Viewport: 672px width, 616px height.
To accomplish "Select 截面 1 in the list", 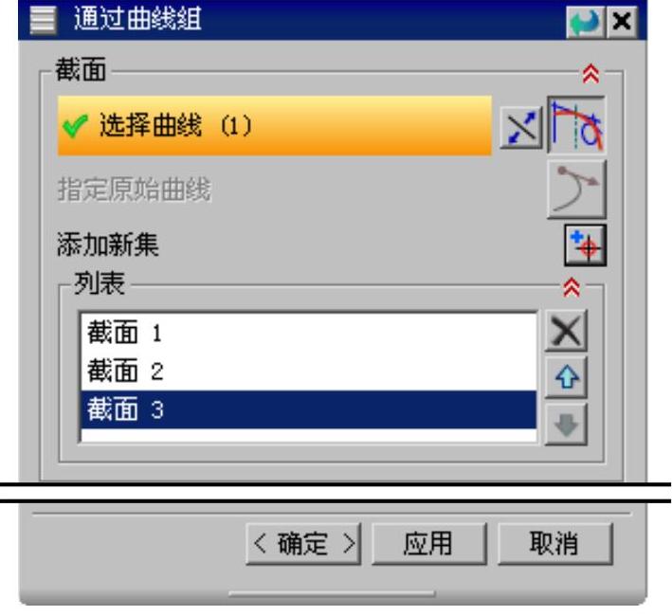I will pos(309,333).
